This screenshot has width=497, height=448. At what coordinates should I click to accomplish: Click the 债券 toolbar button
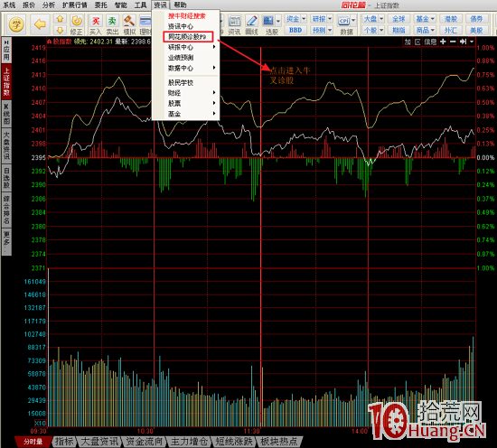(x=476, y=19)
